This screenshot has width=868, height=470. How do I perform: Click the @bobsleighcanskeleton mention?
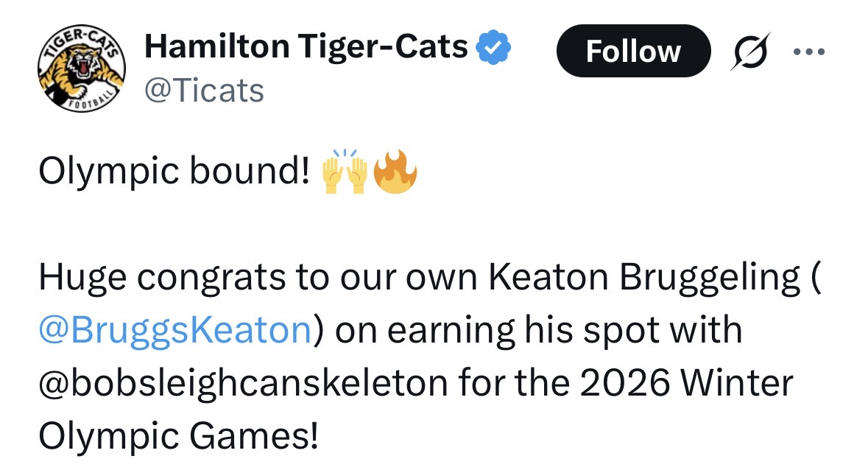pos(242,384)
